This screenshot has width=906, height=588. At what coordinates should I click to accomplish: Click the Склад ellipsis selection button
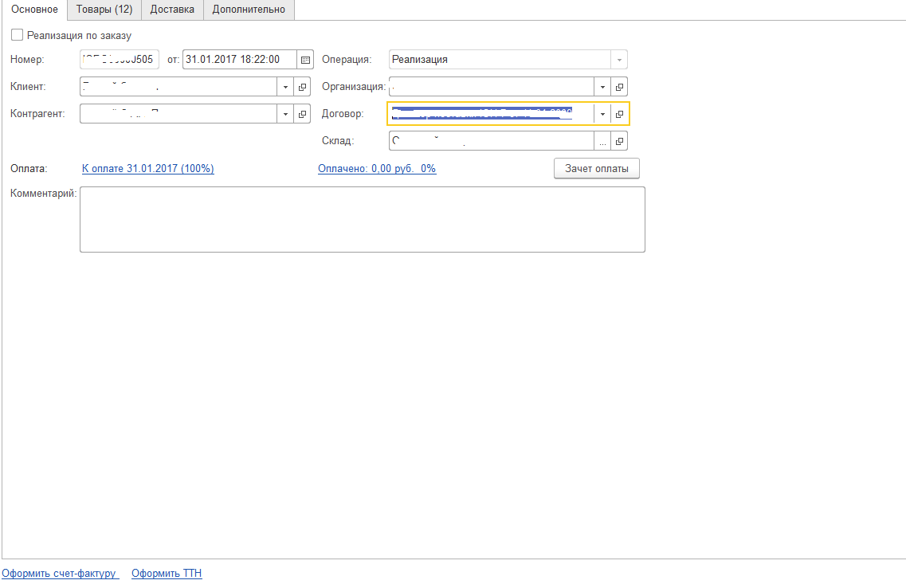(x=602, y=141)
